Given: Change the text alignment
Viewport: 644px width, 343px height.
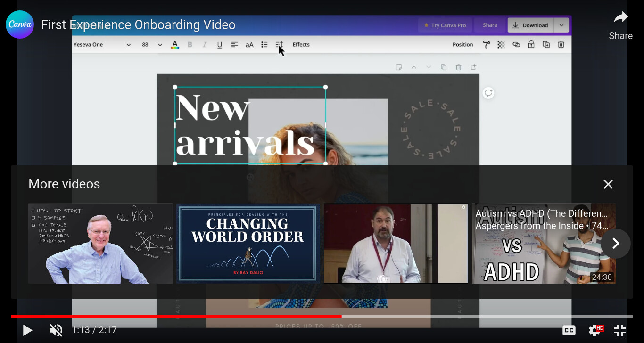Looking at the screenshot, I should click(x=234, y=45).
